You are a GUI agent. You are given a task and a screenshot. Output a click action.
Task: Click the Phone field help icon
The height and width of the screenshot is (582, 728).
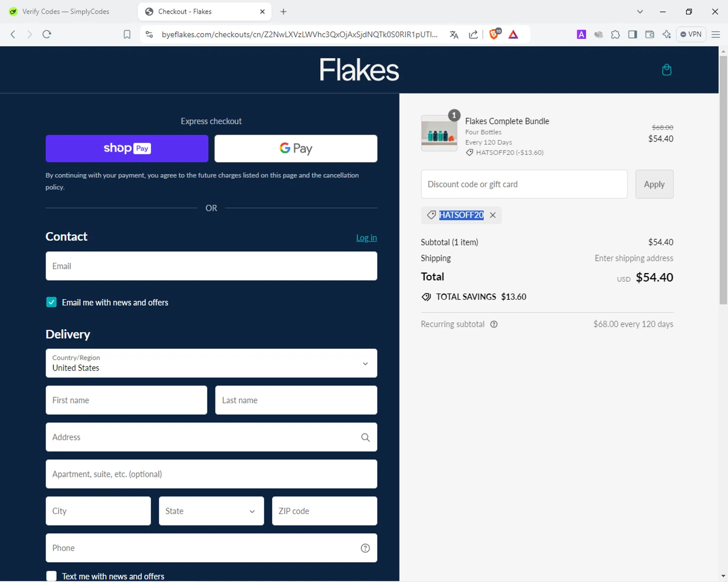[x=365, y=548]
